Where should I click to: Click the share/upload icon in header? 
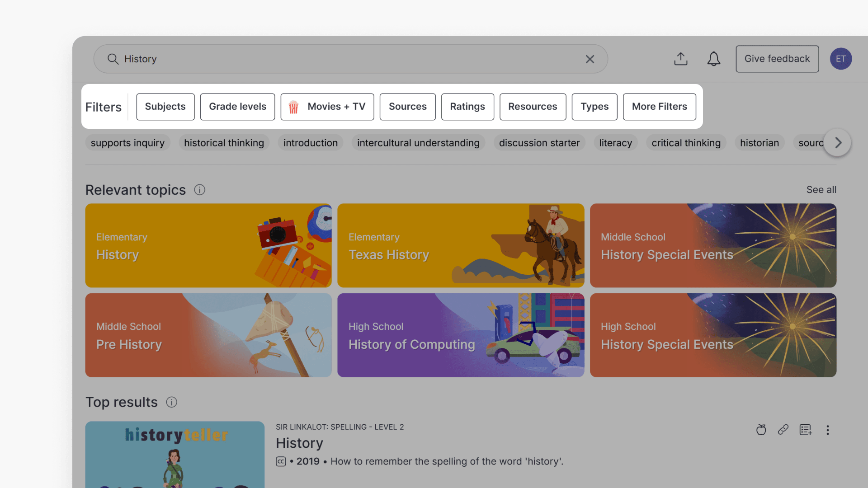tap(681, 59)
